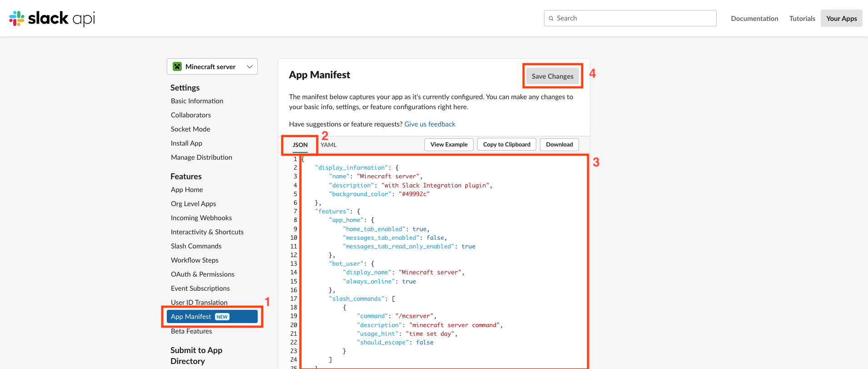This screenshot has height=369, width=868.
Task: Open Interactivity & Shortcuts page
Action: [x=207, y=232]
